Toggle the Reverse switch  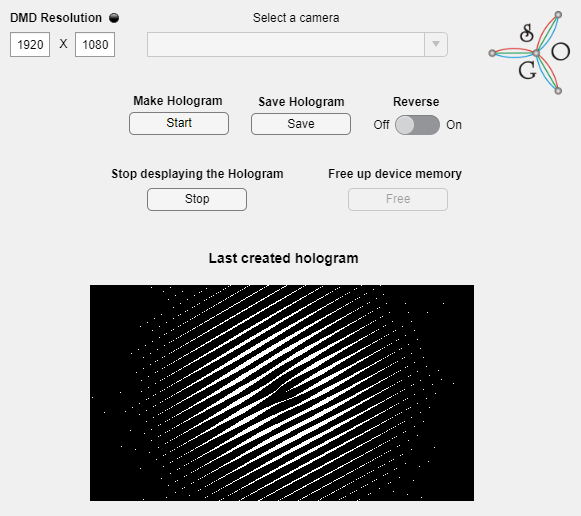pos(417,125)
